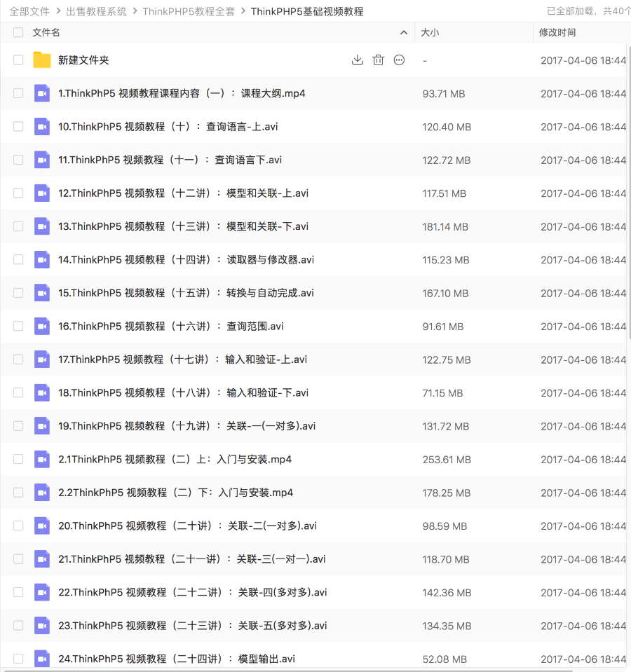Select checkbox of 1.ThinkPhP5 课程大纲.mp4
Screen dimensions: 631x672
[18, 93]
